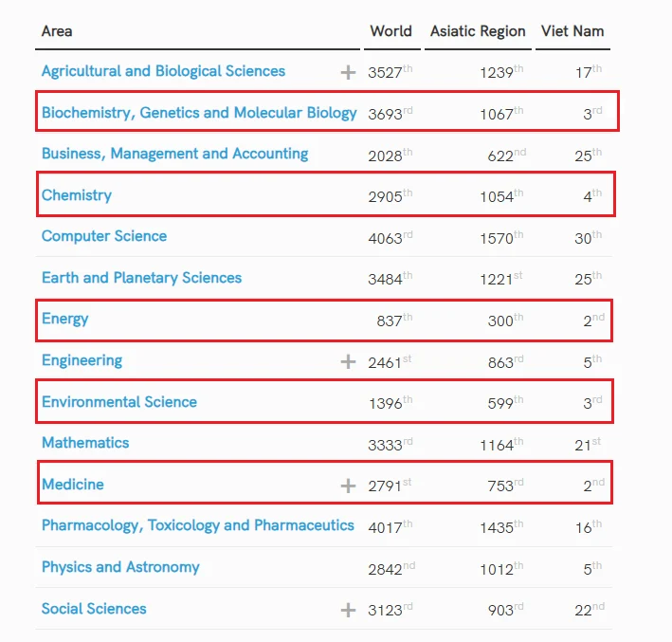Viewport: 672px width, 642px height.
Task: Expand the Engineering row plus icon
Action: point(348,361)
